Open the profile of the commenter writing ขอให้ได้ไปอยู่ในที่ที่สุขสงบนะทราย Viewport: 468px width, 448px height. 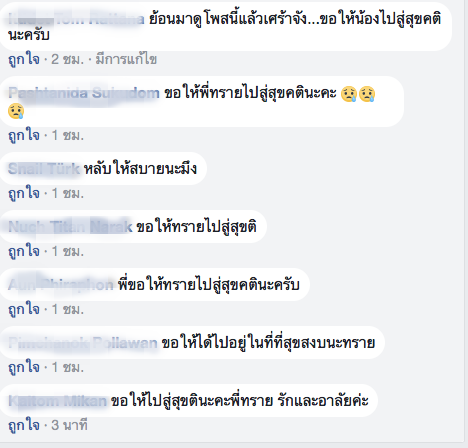point(83,343)
